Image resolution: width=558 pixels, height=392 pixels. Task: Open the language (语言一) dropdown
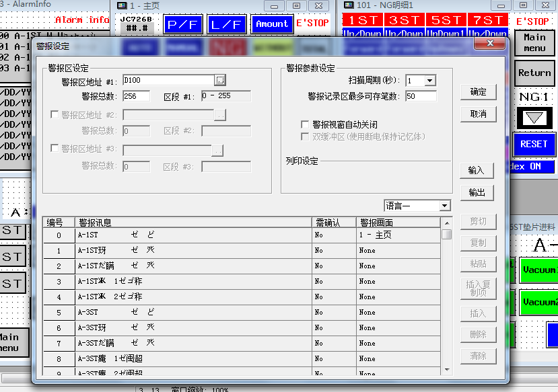444,206
